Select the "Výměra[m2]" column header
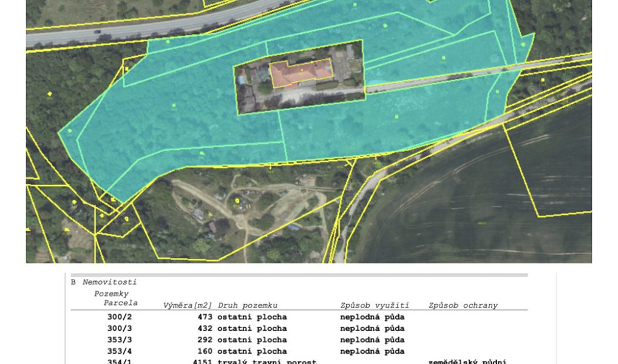This screenshot has width=618, height=364. click(188, 305)
